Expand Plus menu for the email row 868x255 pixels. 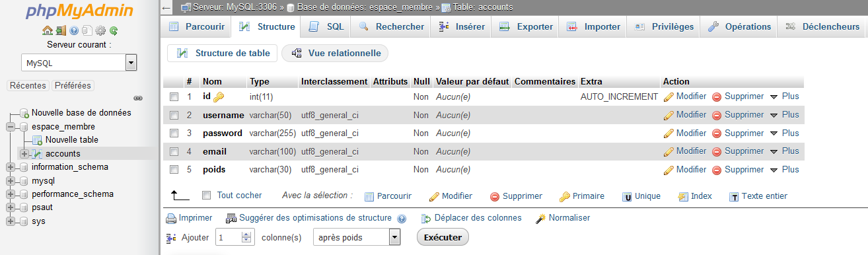click(x=785, y=152)
